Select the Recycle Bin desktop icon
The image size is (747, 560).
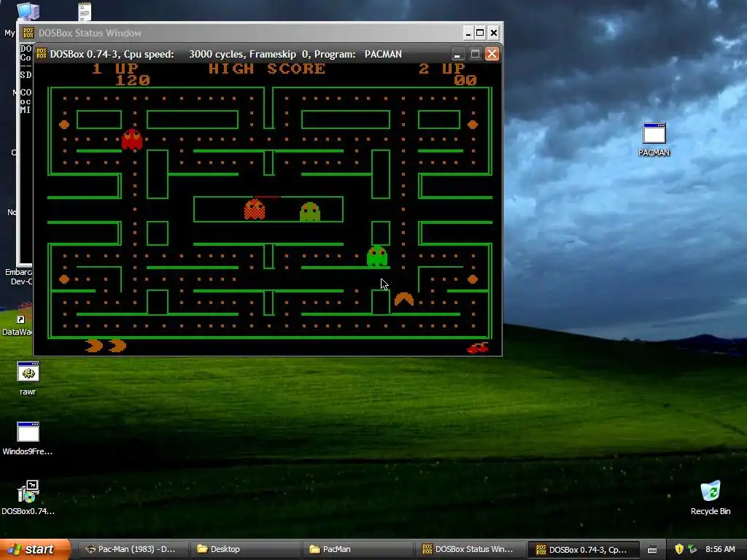(x=711, y=497)
